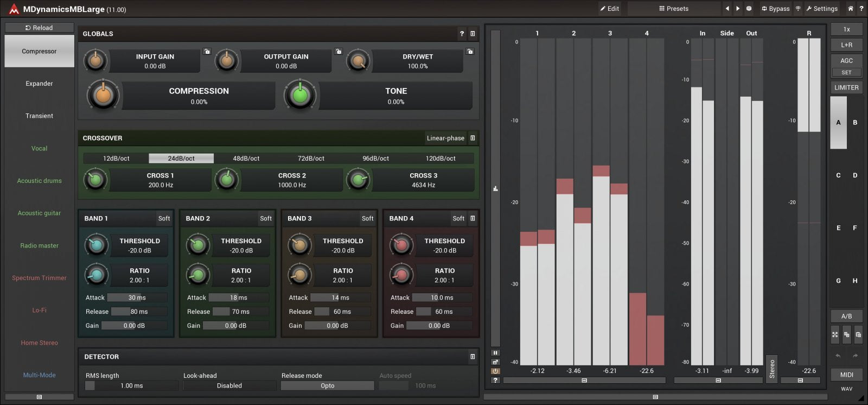Viewport: 868px width, 405px height.
Task: Select 96dB/oct crossover slope
Action: (376, 159)
